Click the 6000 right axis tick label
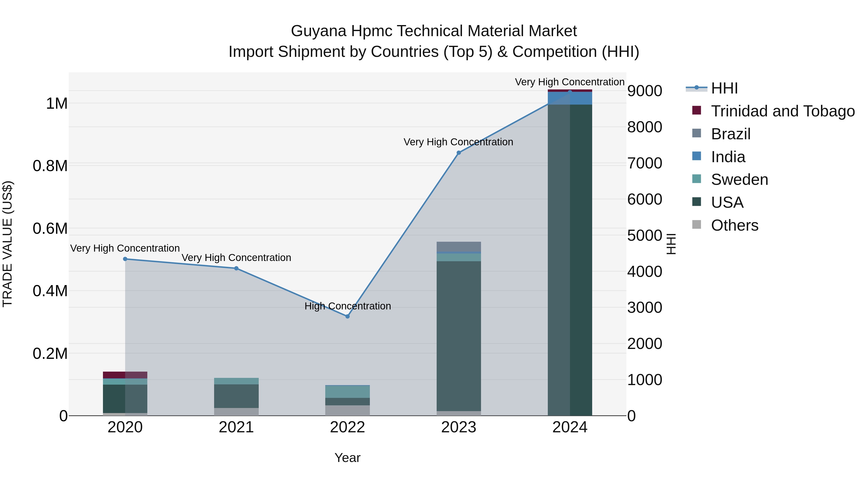The image size is (868, 488). tap(644, 199)
